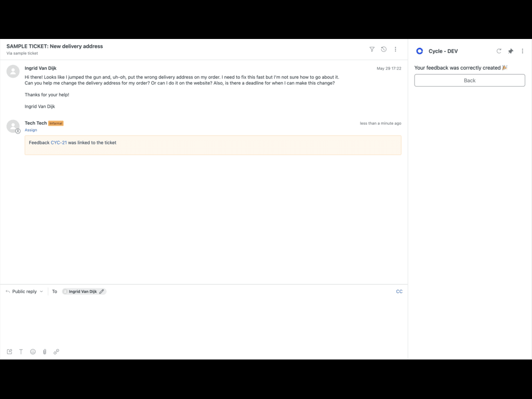The image size is (532, 399).
Task: Refresh the Cycle - DEV app
Action: pyautogui.click(x=499, y=51)
